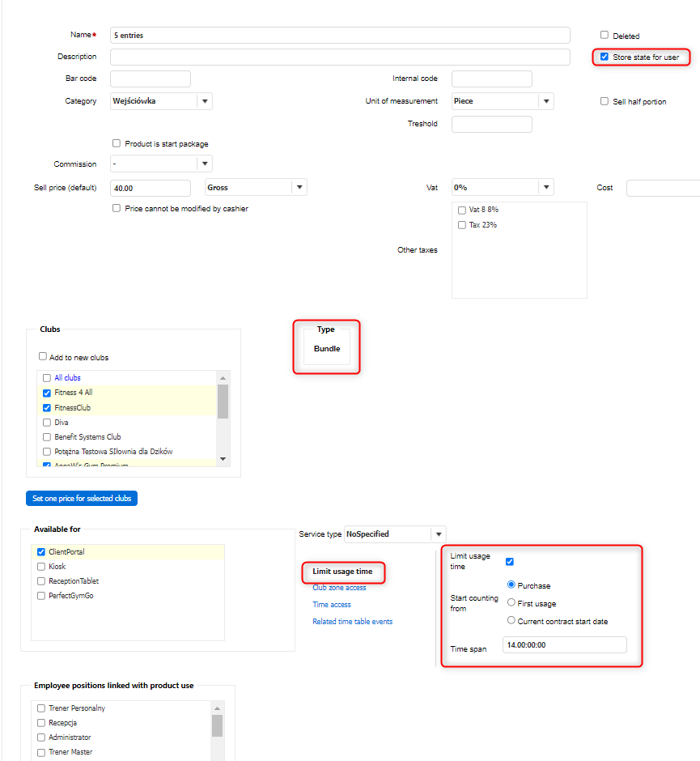This screenshot has width=700, height=761.
Task: Click the Time span input field
Action: tap(564, 645)
